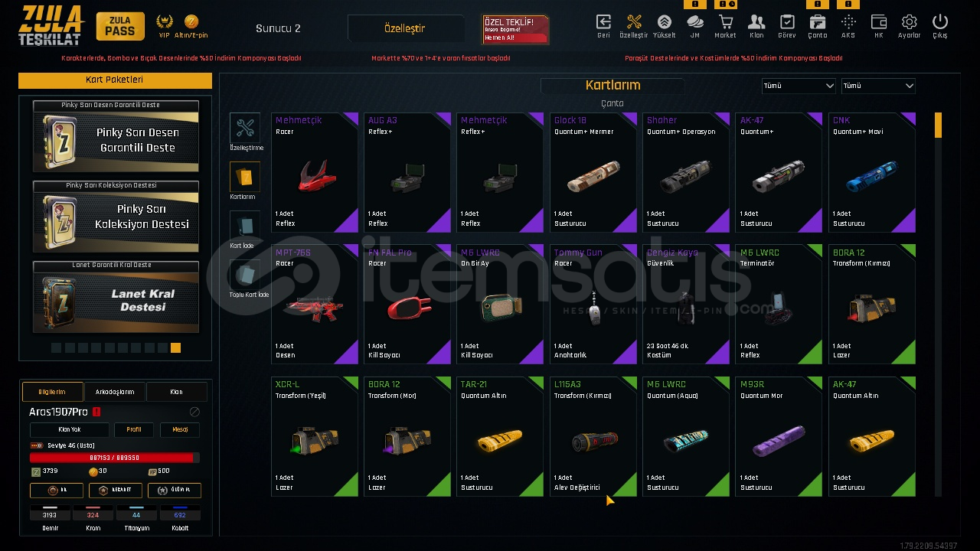
Task: Open the Görev tasks icon
Action: (x=787, y=22)
